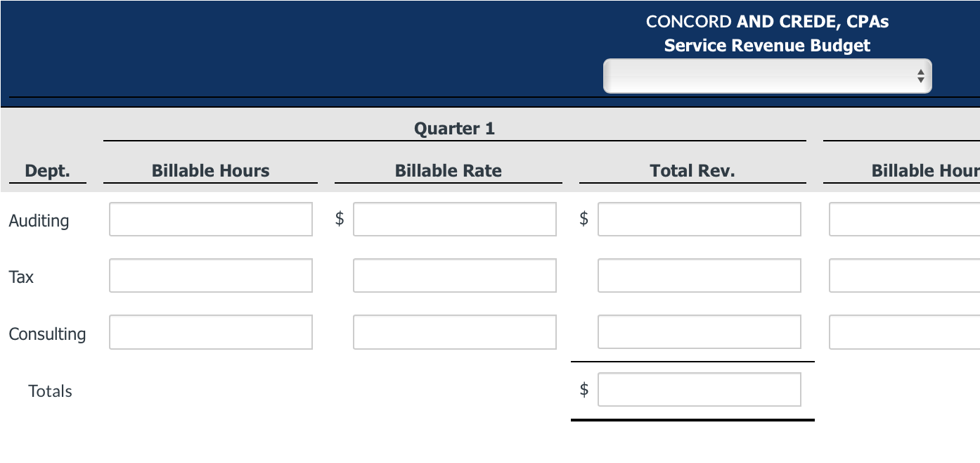
Task: Click the Service Revenue Budget title text
Action: tap(767, 46)
